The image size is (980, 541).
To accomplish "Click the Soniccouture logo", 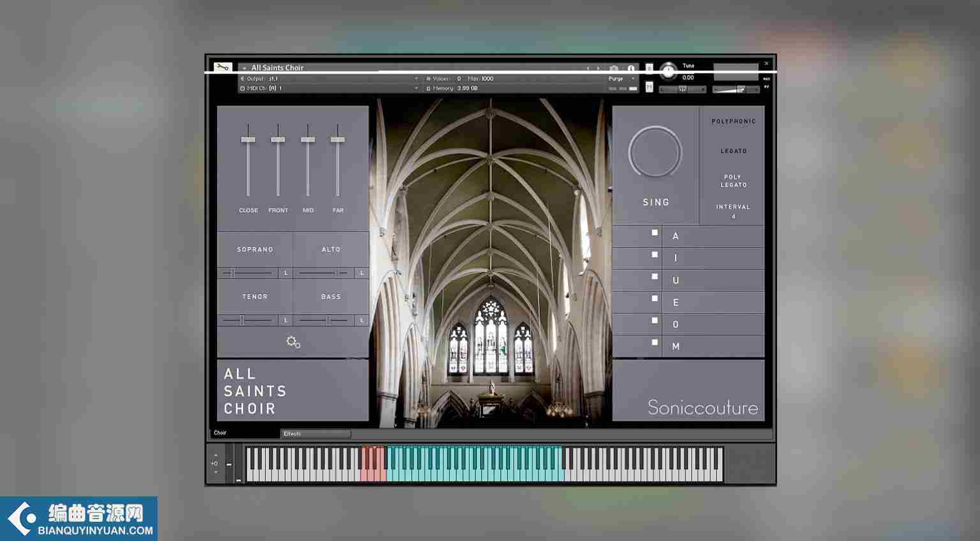I will click(x=703, y=407).
